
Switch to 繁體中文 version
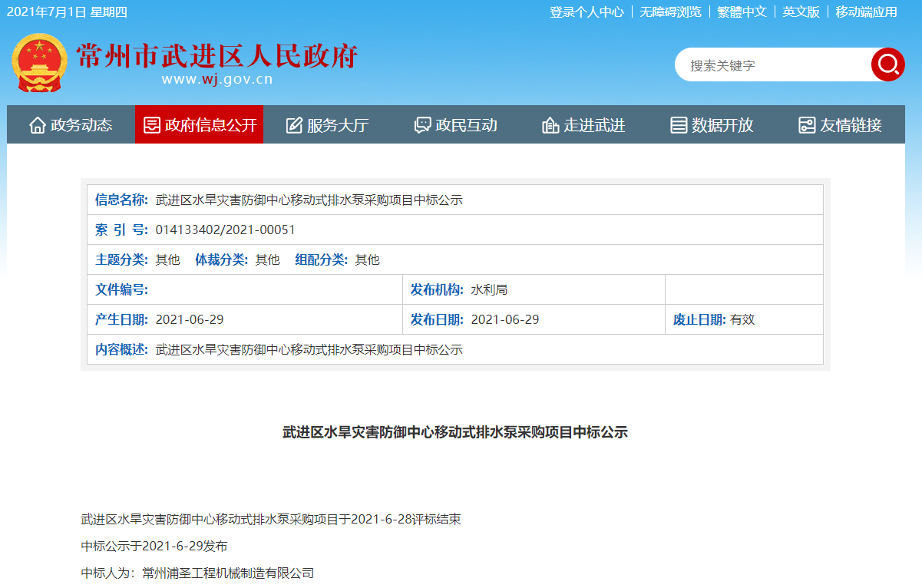[742, 12]
